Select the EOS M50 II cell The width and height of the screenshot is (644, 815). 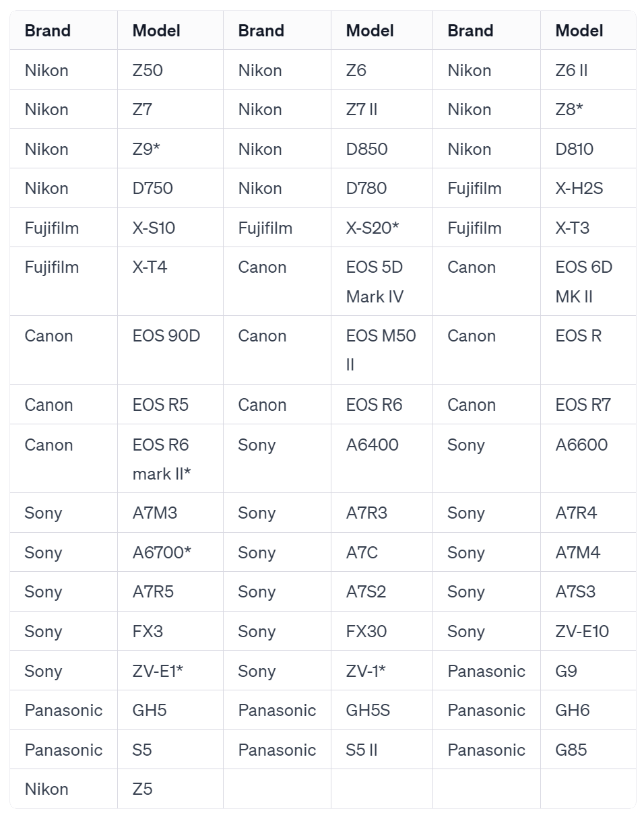pos(381,350)
